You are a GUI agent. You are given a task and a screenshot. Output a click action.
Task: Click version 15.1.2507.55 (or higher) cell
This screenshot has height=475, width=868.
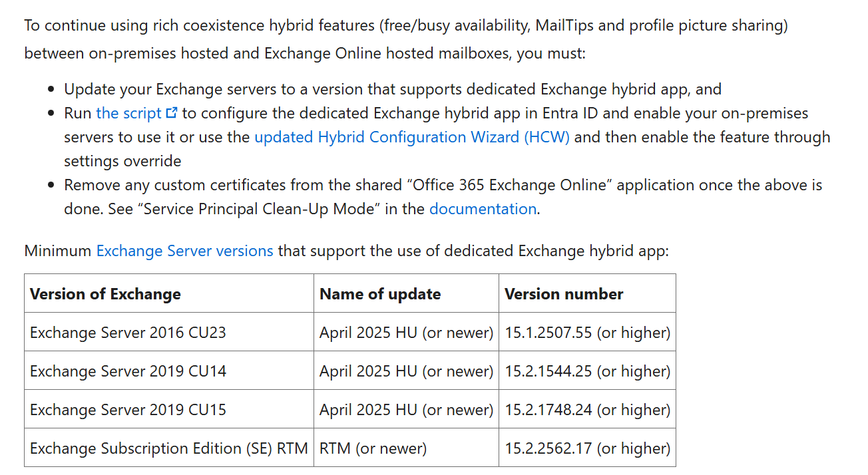click(587, 332)
